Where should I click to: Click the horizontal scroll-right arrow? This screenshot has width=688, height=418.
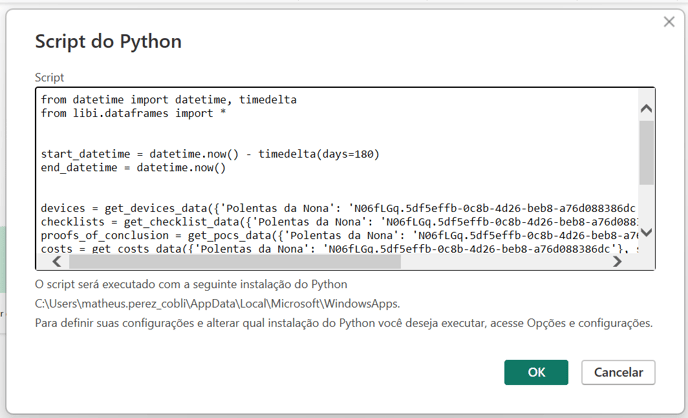[x=617, y=262]
